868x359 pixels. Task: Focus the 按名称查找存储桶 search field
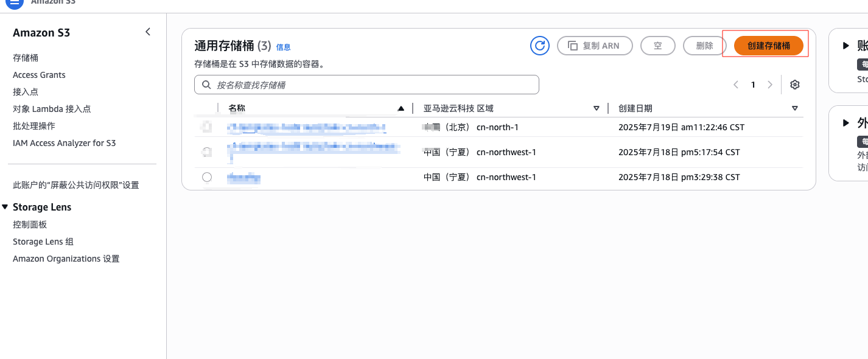click(x=366, y=85)
